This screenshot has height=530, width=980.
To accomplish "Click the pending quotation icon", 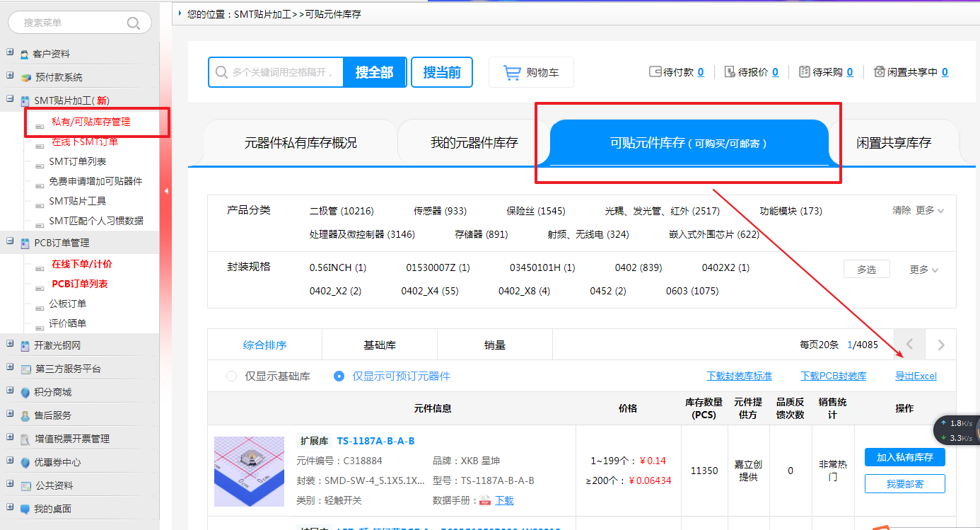I will (729, 72).
